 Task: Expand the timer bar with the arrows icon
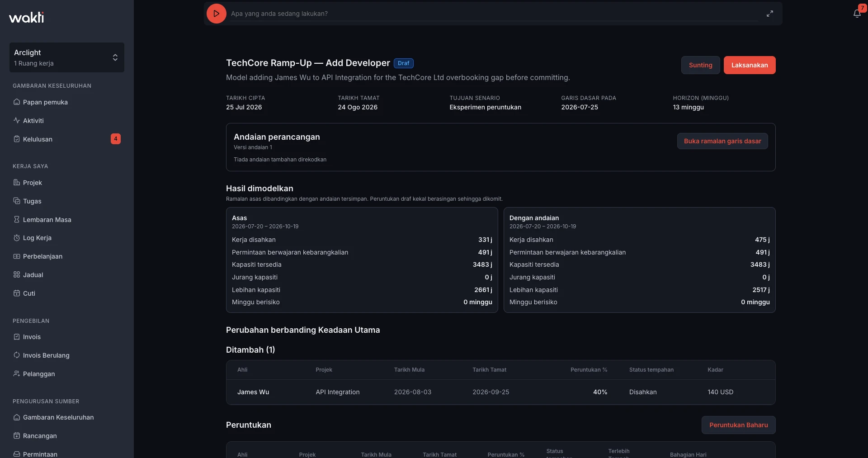pos(769,14)
